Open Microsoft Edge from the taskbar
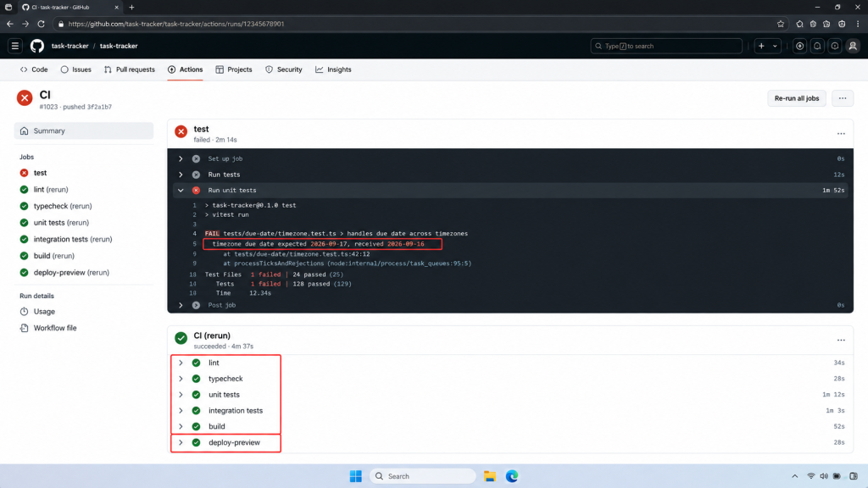Image resolution: width=868 pixels, height=488 pixels. tap(511, 476)
